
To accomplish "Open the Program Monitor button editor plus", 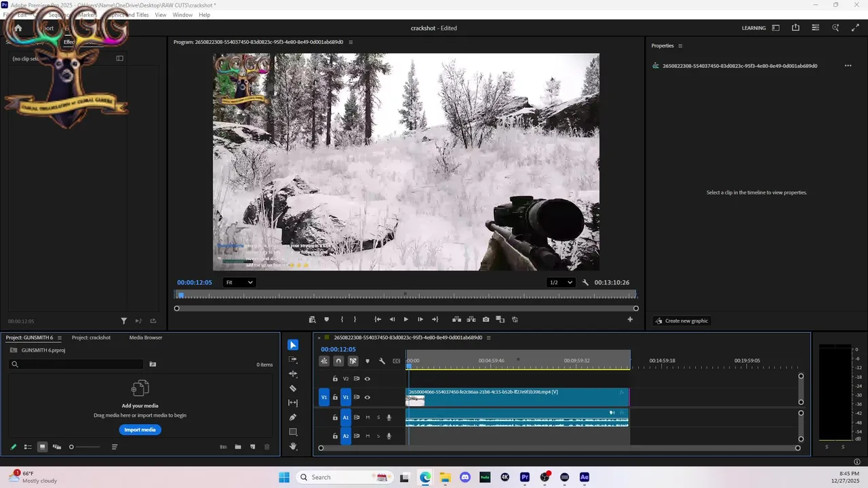I will (x=630, y=319).
